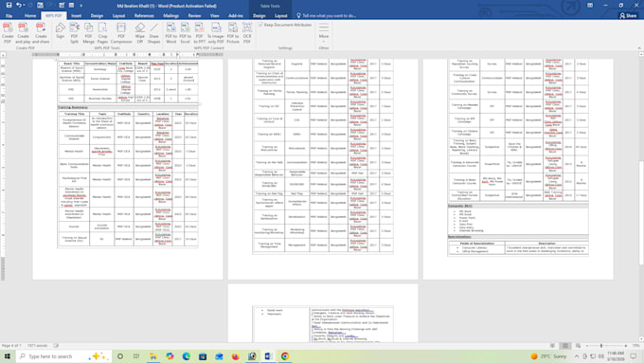Convert with PDF to Picture
This screenshot has height=363, width=644.
tap(233, 33)
